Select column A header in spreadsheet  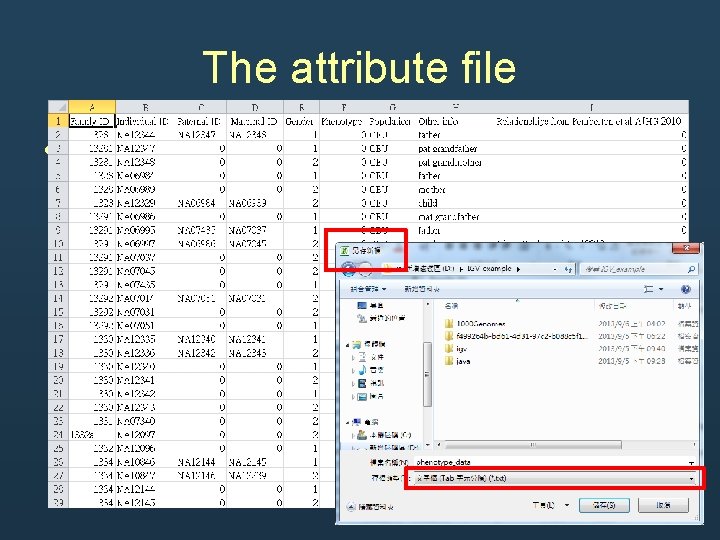pyautogui.click(x=92, y=107)
